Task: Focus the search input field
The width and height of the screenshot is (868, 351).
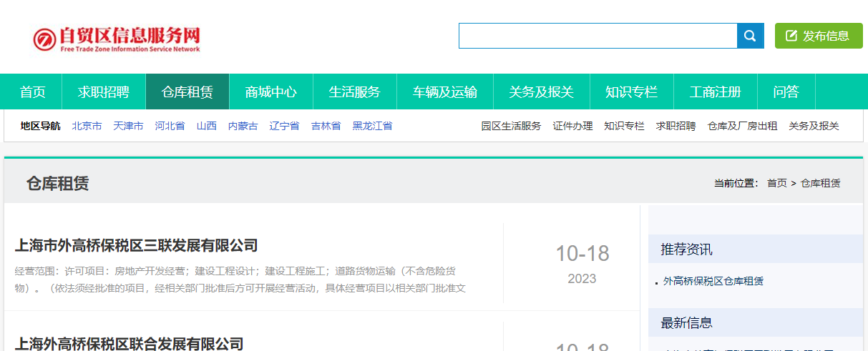Action: pyautogui.click(x=598, y=36)
